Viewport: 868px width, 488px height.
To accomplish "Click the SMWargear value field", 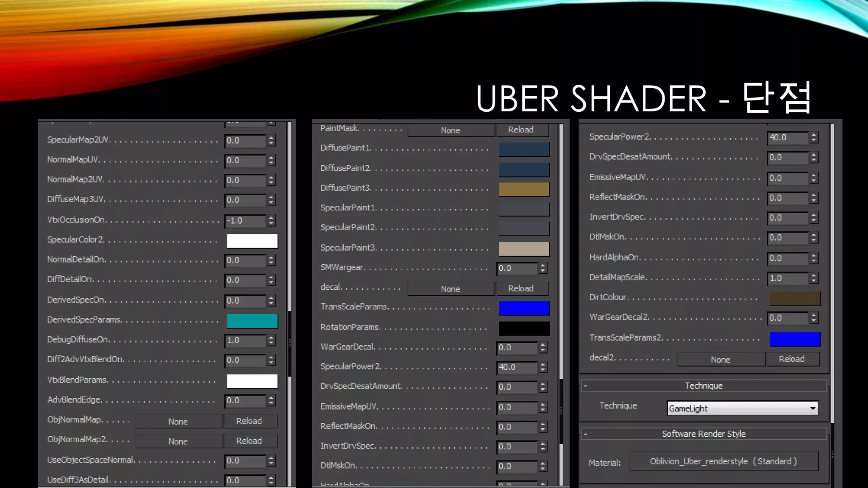I will pos(517,268).
